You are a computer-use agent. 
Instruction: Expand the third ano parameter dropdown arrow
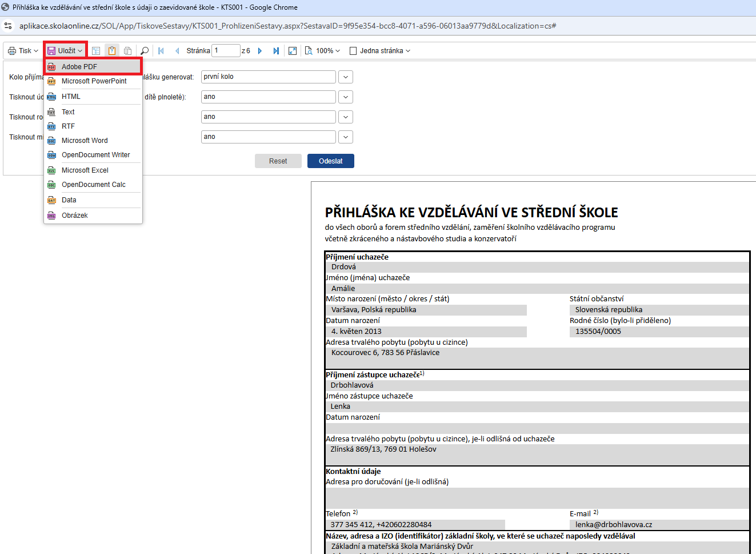pos(345,117)
